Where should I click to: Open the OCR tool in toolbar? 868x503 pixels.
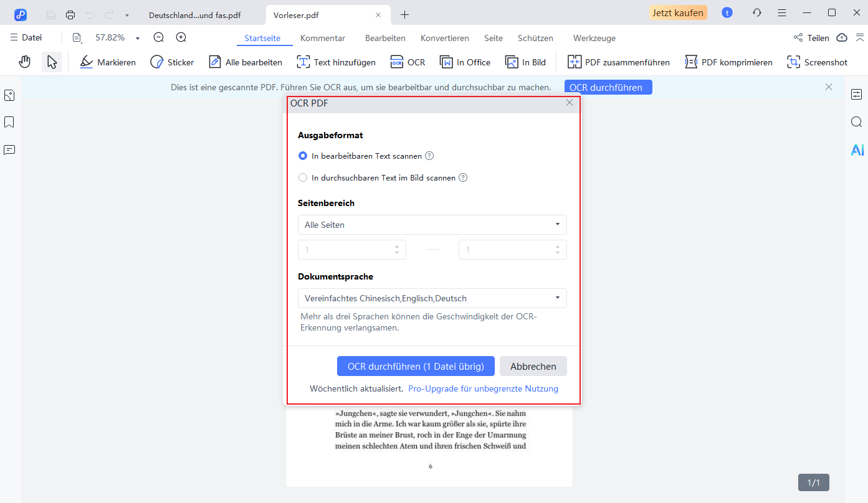[x=408, y=62]
